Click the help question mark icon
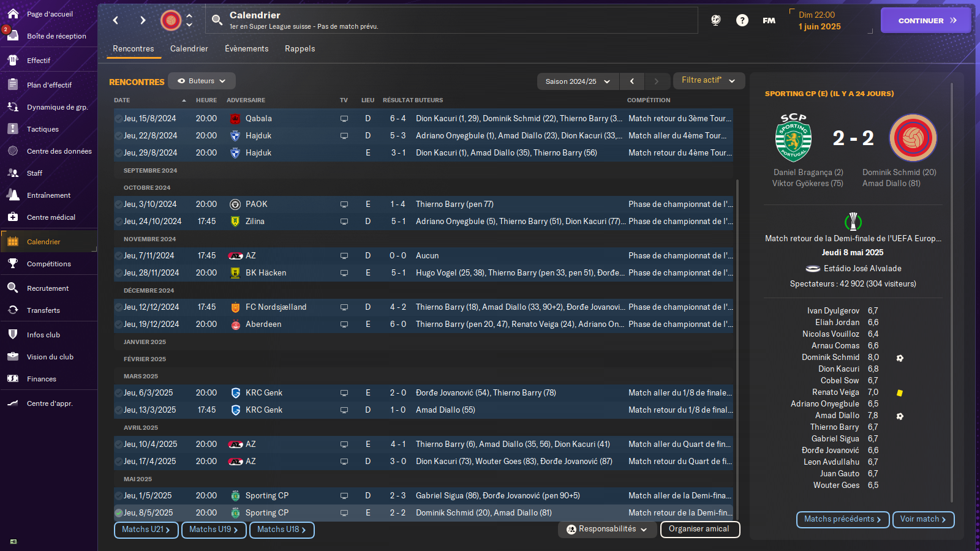The image size is (980, 551). [x=742, y=20]
